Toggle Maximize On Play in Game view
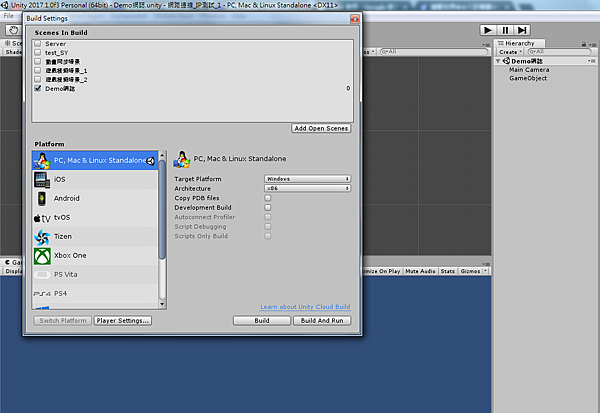 pyautogui.click(x=381, y=271)
